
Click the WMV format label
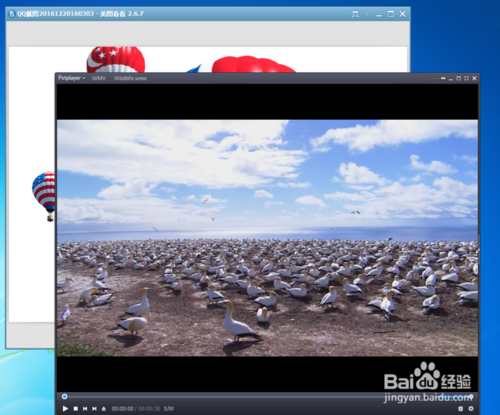99,78
